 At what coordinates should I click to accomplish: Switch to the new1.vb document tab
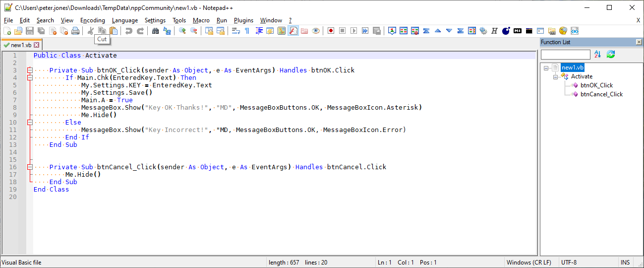click(x=21, y=45)
